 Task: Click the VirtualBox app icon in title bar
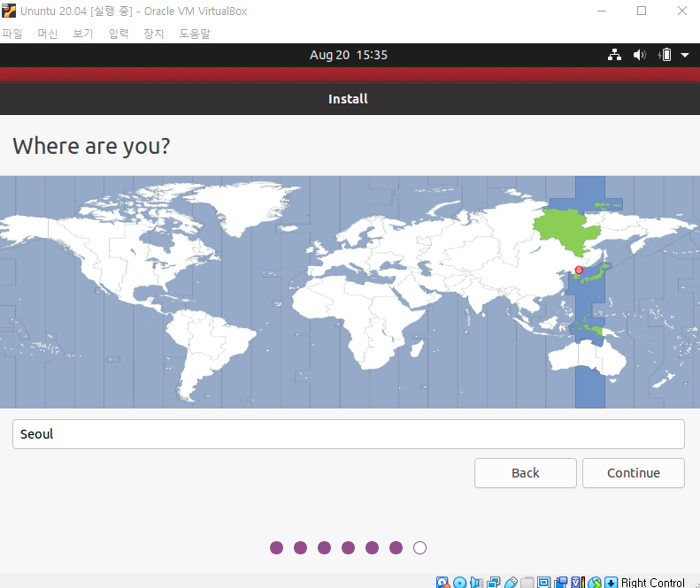tap(9, 11)
